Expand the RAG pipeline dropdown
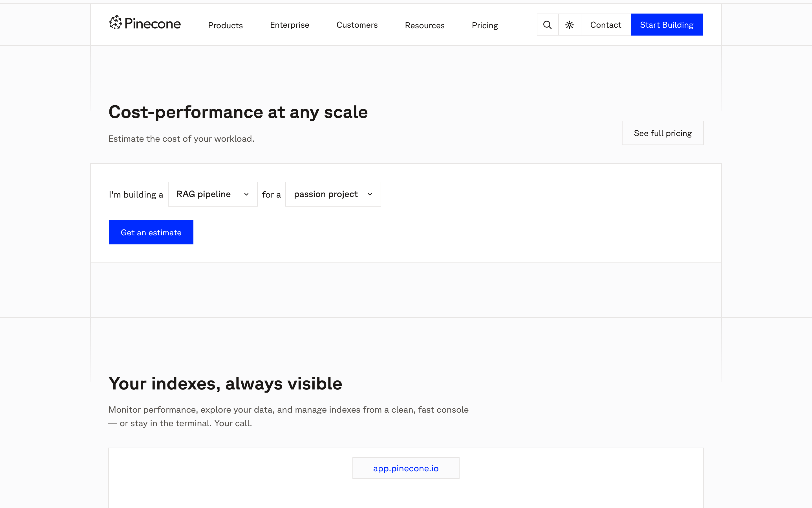812x508 pixels. (x=213, y=194)
